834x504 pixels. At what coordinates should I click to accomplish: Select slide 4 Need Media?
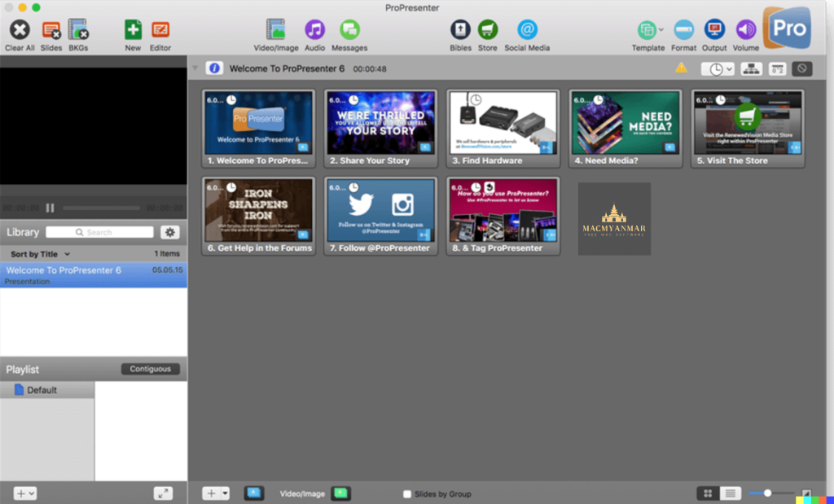[x=625, y=129]
